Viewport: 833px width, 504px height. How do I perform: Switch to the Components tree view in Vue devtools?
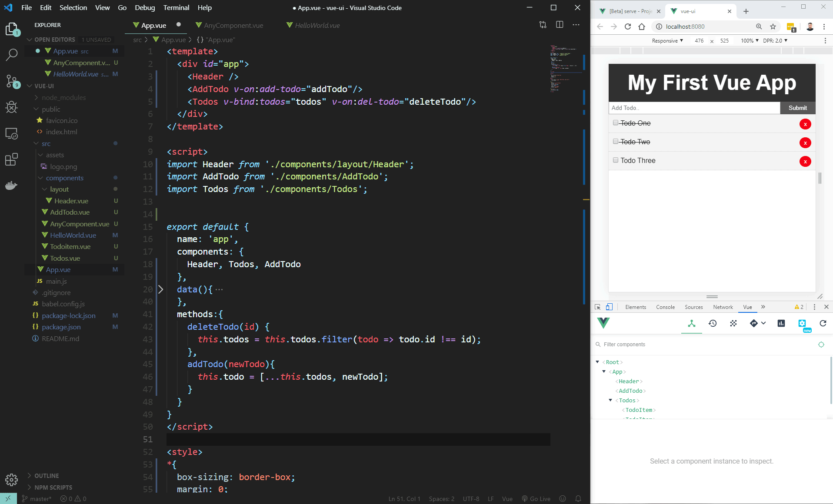[691, 324]
